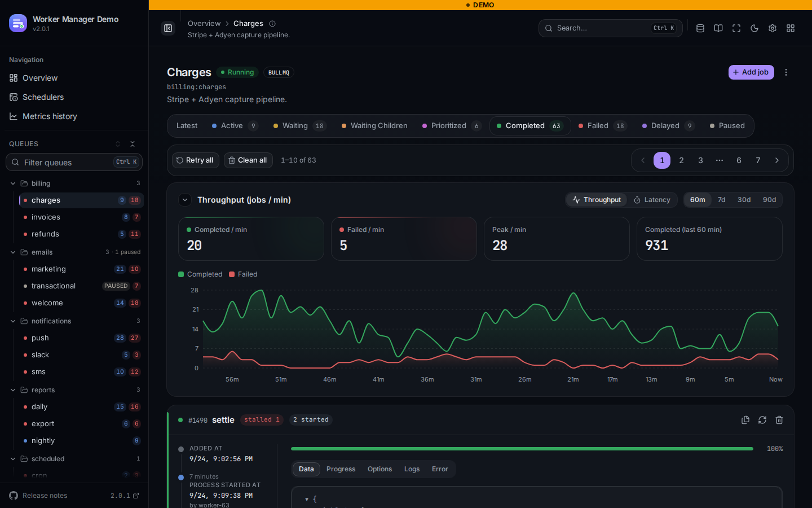This screenshot has width=812, height=508.
Task: Focus the Filter queues input field
Action: pyautogui.click(x=74, y=162)
